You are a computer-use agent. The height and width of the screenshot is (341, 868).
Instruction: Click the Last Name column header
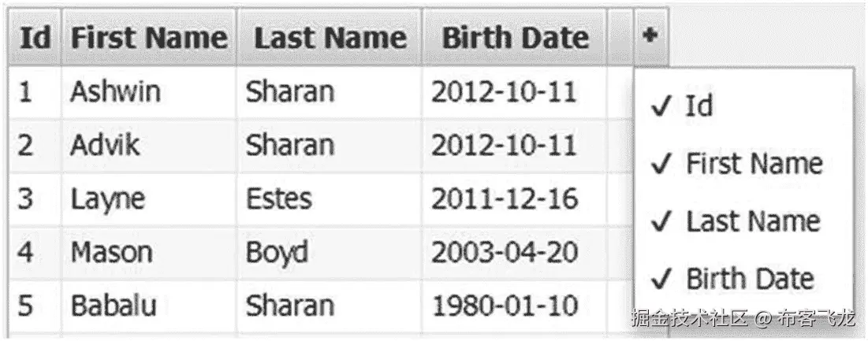click(x=330, y=37)
